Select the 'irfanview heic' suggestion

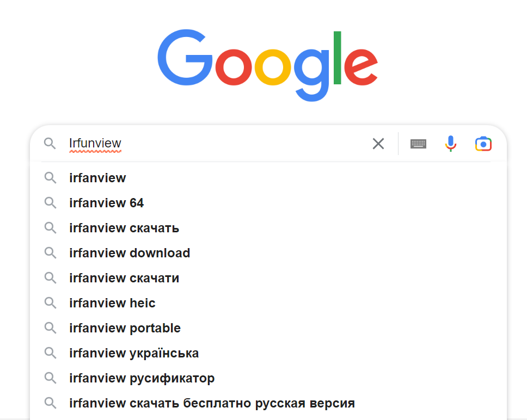[112, 303]
